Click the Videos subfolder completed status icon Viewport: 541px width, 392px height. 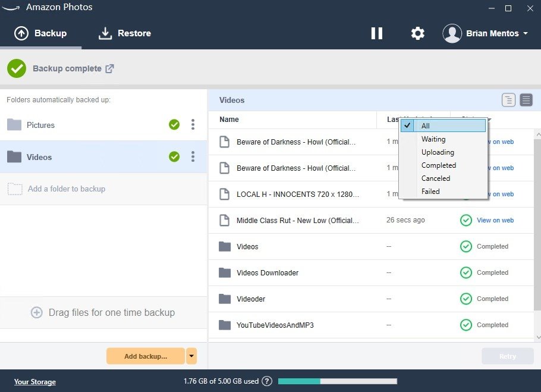tap(465, 246)
